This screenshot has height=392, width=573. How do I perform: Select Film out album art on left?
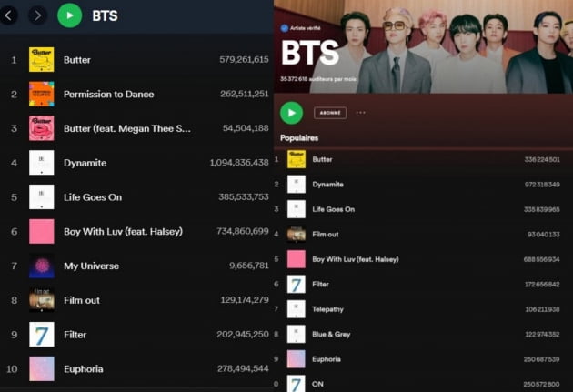click(x=42, y=300)
